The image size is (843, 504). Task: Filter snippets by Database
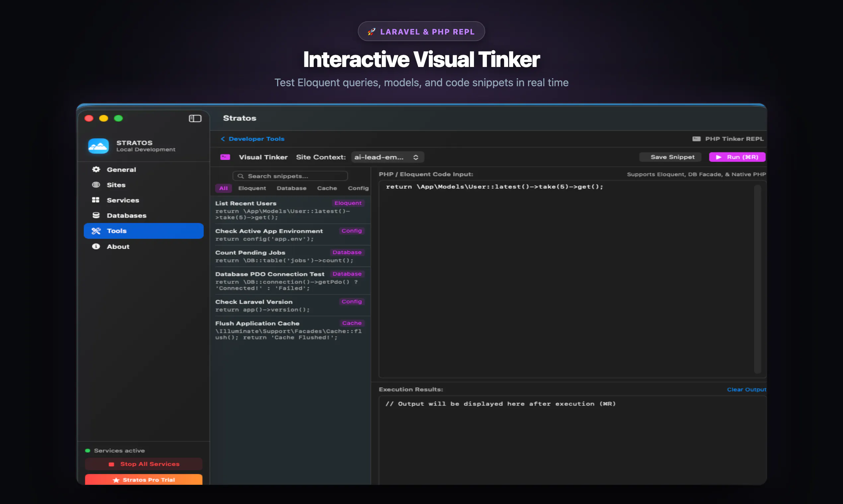coord(292,188)
